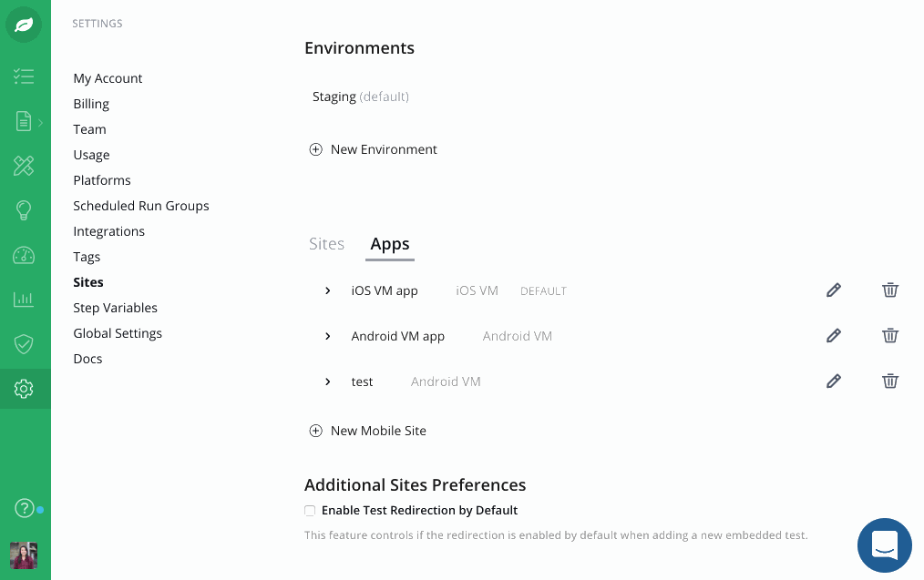Open the Integrations settings menu item
This screenshot has height=580, width=924.
point(109,231)
